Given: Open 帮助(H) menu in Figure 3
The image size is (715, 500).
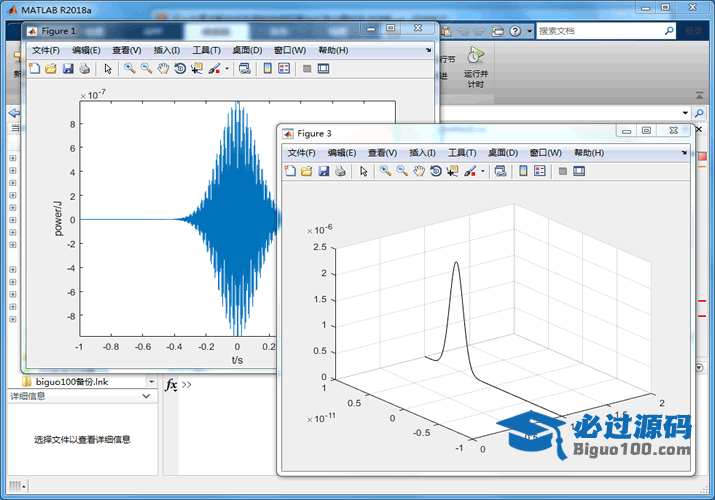Looking at the screenshot, I should tap(589, 153).
